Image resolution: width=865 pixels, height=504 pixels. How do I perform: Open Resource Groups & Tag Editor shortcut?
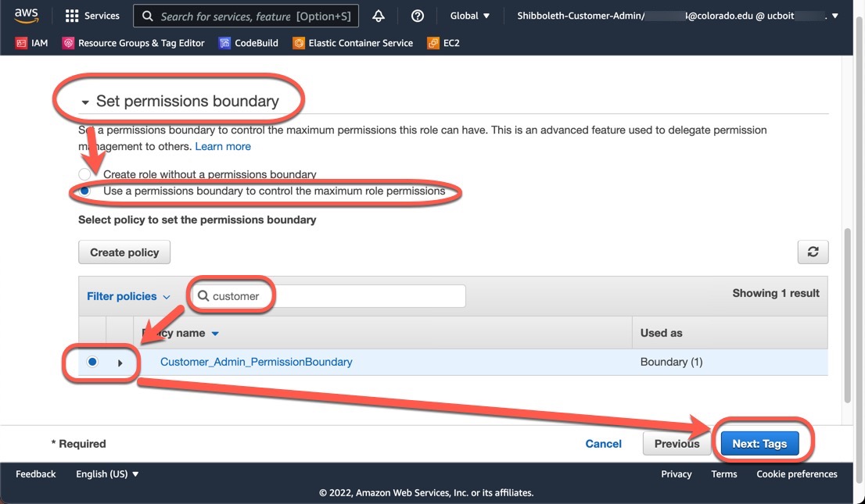click(133, 43)
